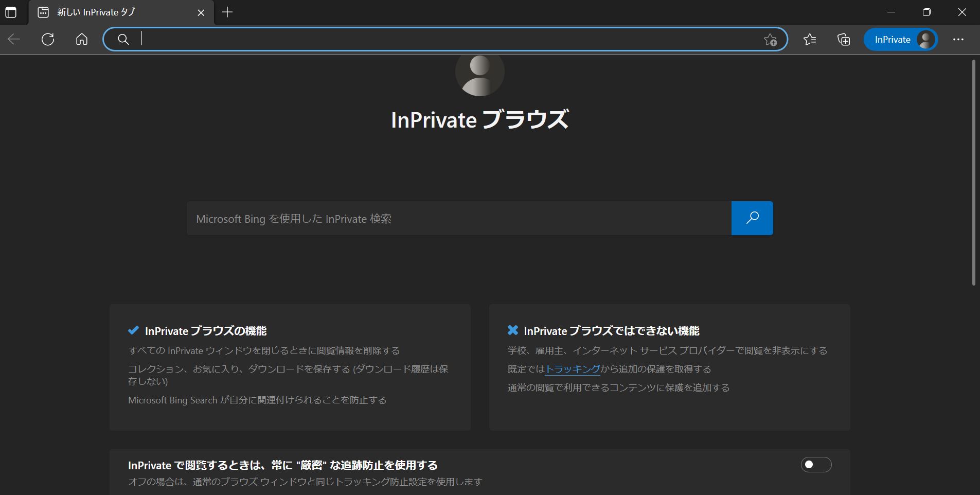Click text about Microsoft Bing Search 関連付け
This screenshot has height=495, width=980.
pyautogui.click(x=257, y=400)
